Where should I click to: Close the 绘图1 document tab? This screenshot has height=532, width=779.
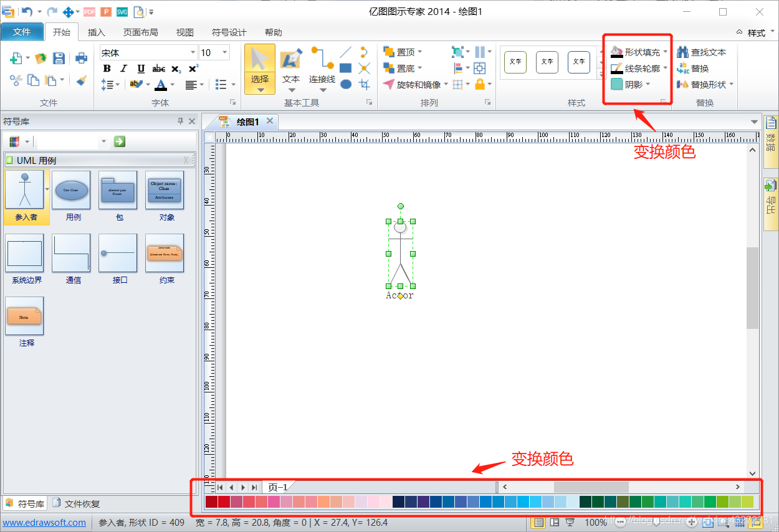[x=270, y=121]
